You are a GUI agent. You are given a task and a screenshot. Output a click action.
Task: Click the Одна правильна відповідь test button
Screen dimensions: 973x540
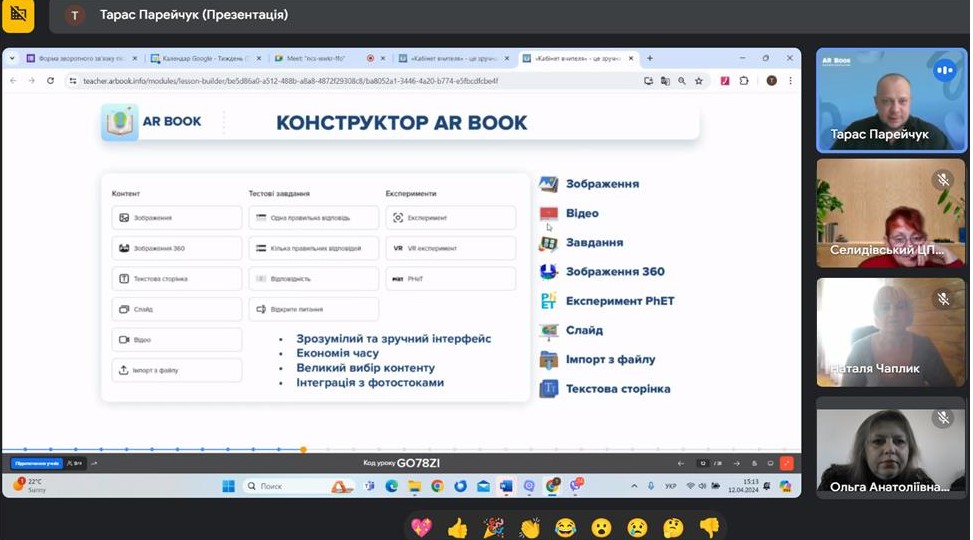314,218
